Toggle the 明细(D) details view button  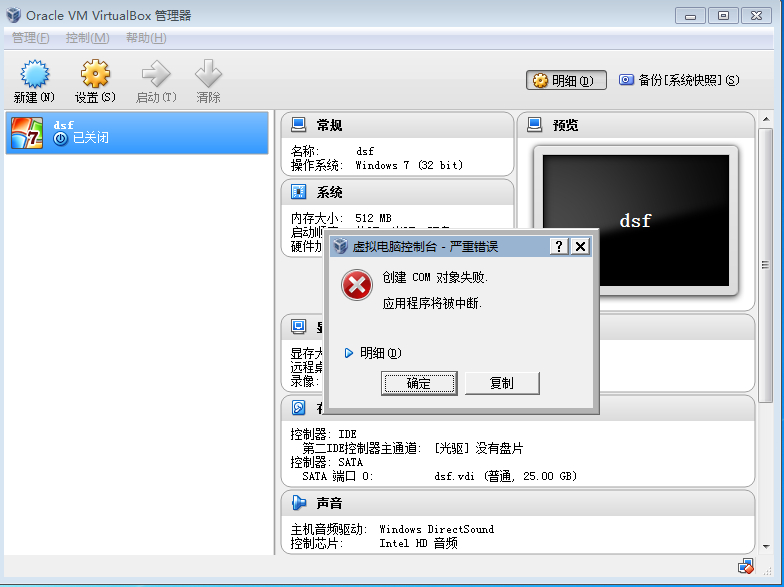point(566,80)
